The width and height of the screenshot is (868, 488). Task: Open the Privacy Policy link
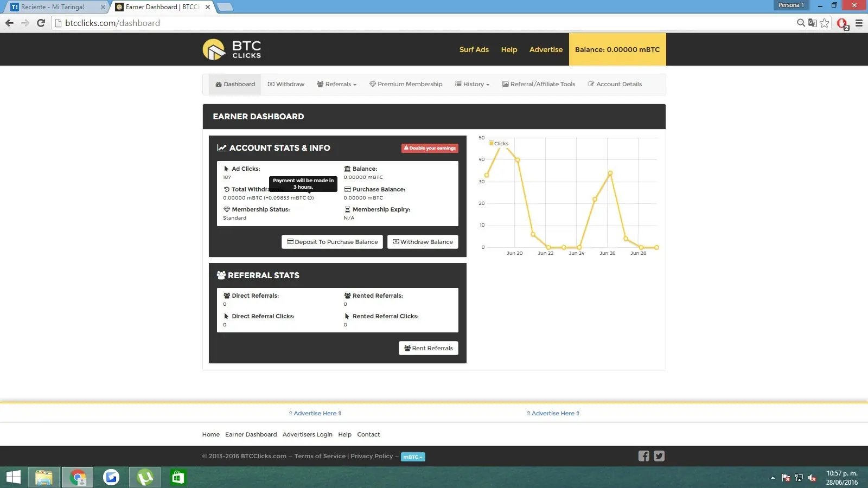click(x=372, y=456)
